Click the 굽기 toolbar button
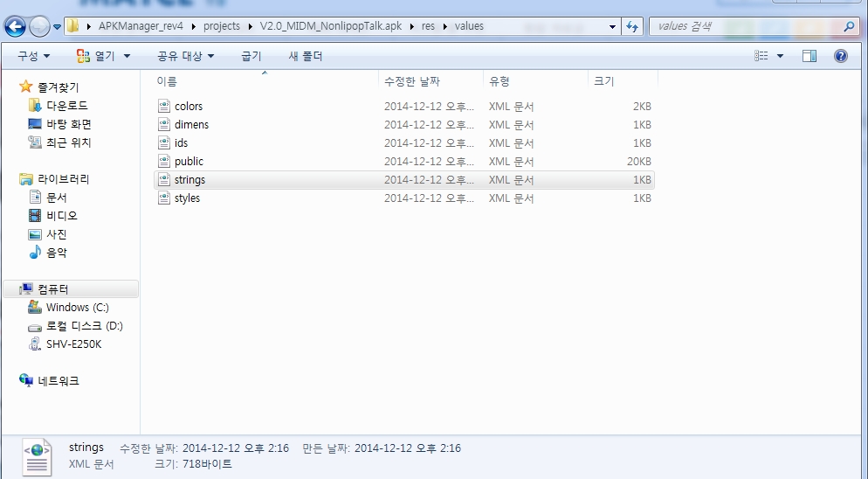Screen dimensions: 868x479 (x=251, y=56)
